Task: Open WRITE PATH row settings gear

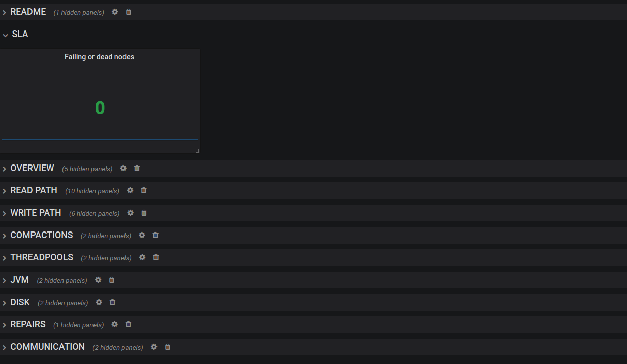Action: point(131,213)
